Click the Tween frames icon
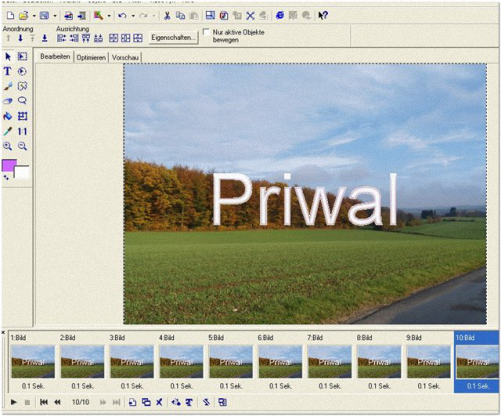The height and width of the screenshot is (416, 501). point(176,402)
